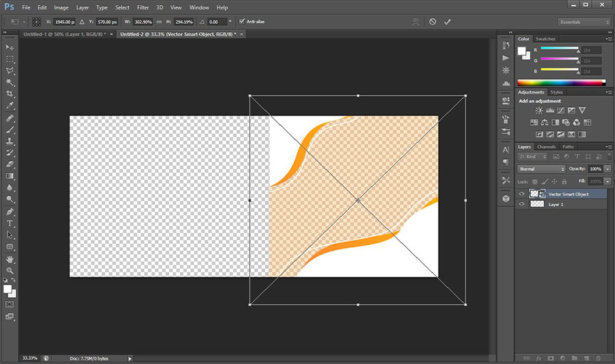Toggle visibility of Layer 1
Image resolution: width=615 pixels, height=364 pixels.
click(522, 204)
